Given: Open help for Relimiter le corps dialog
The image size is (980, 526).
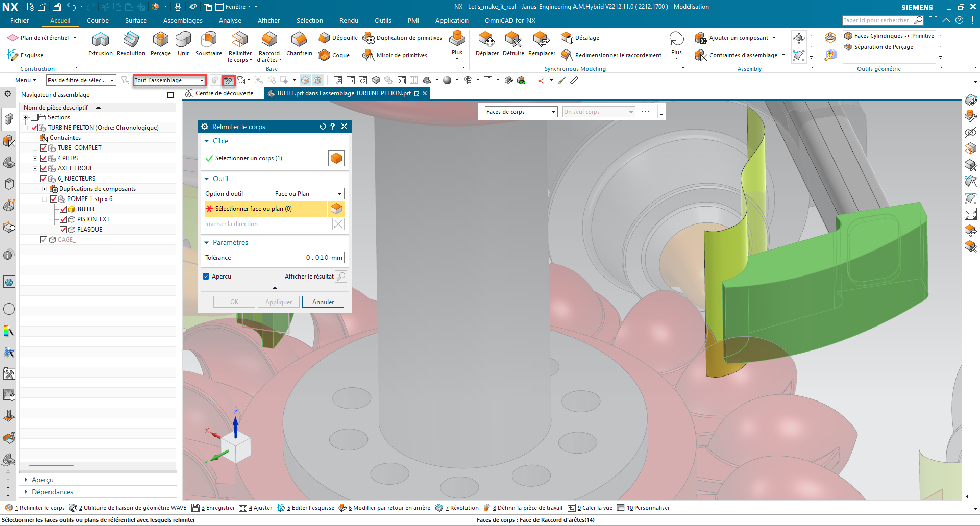Looking at the screenshot, I should coord(333,127).
